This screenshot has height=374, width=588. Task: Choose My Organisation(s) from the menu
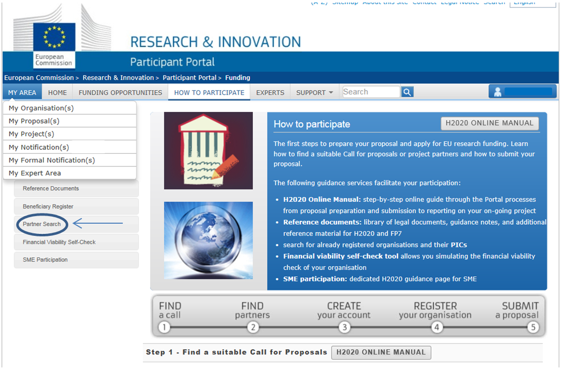point(70,108)
